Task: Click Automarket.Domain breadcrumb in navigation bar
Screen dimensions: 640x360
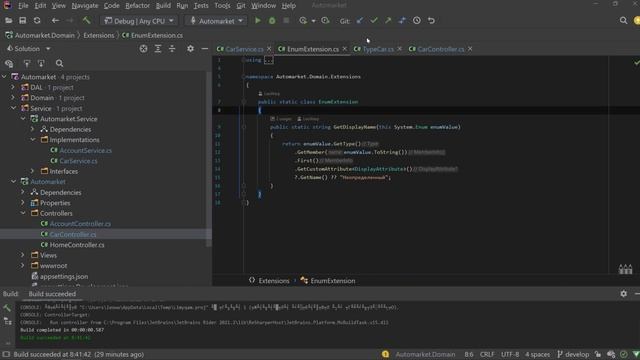Action: (x=44, y=36)
